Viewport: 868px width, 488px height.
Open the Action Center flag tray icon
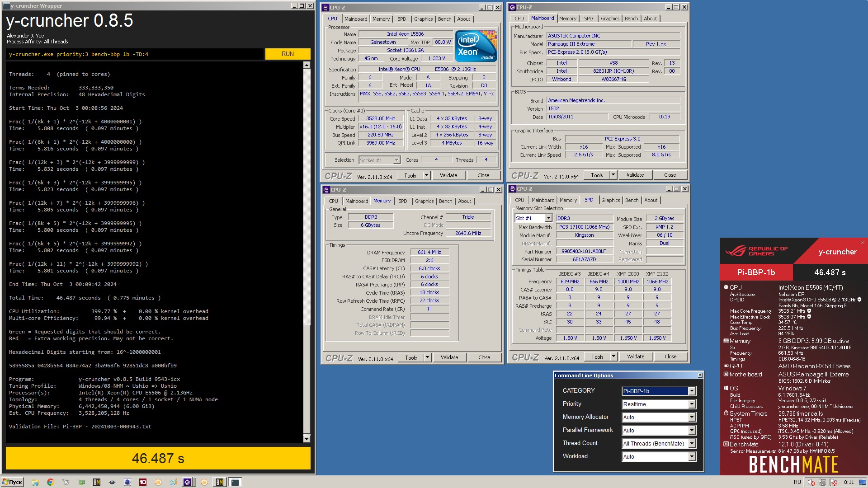click(833, 482)
